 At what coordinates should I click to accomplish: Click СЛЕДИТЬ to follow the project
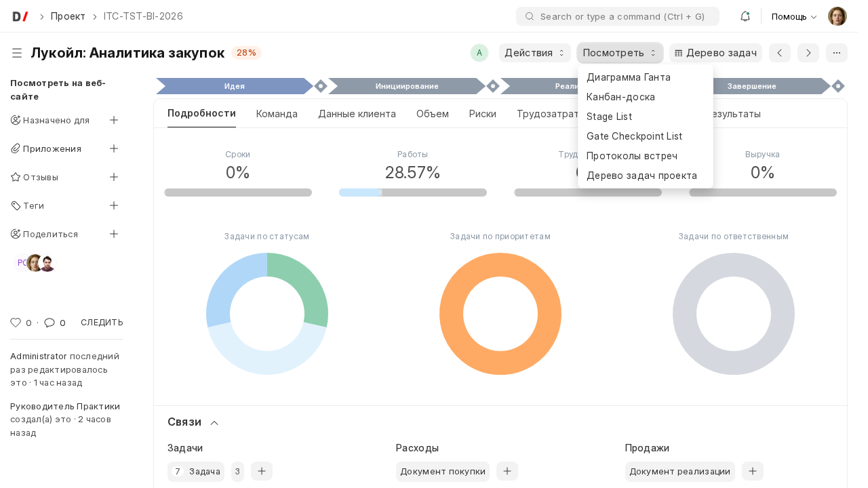click(102, 323)
